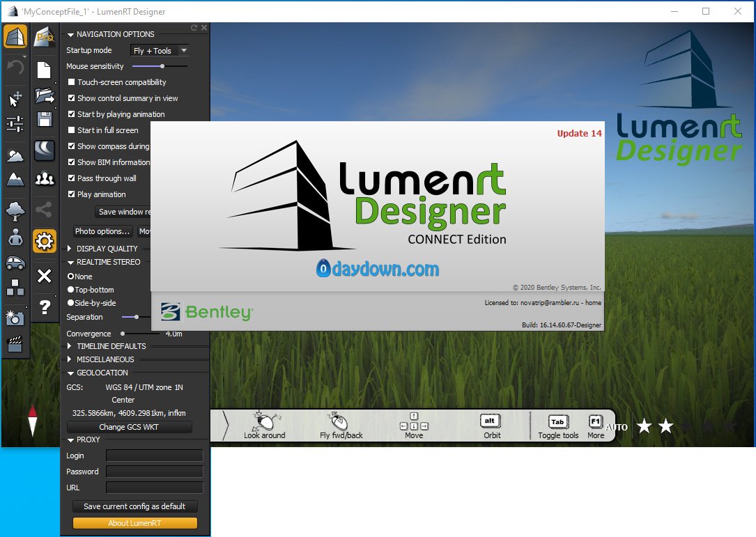Collapse the REALTIME STEREO section
This screenshot has height=537, width=756.
[70, 263]
